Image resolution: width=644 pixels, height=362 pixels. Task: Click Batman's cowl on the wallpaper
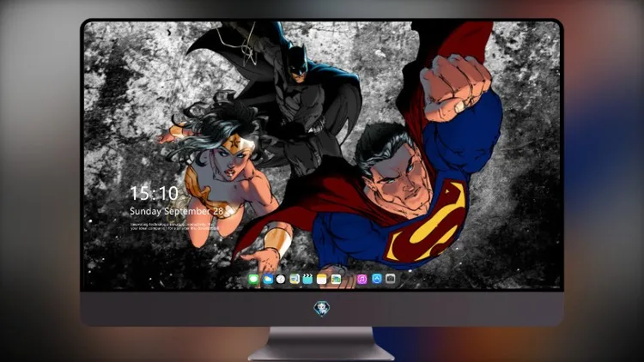[x=296, y=62]
